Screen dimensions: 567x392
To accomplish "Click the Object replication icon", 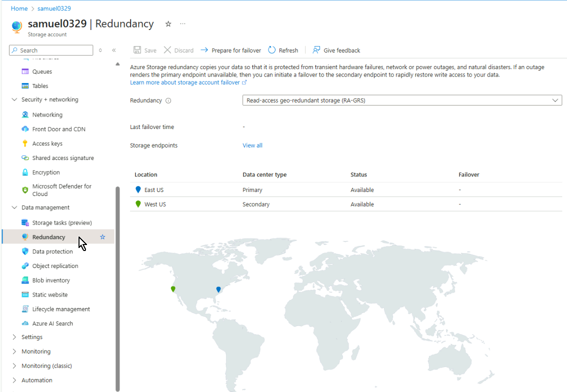I will pos(25,266).
